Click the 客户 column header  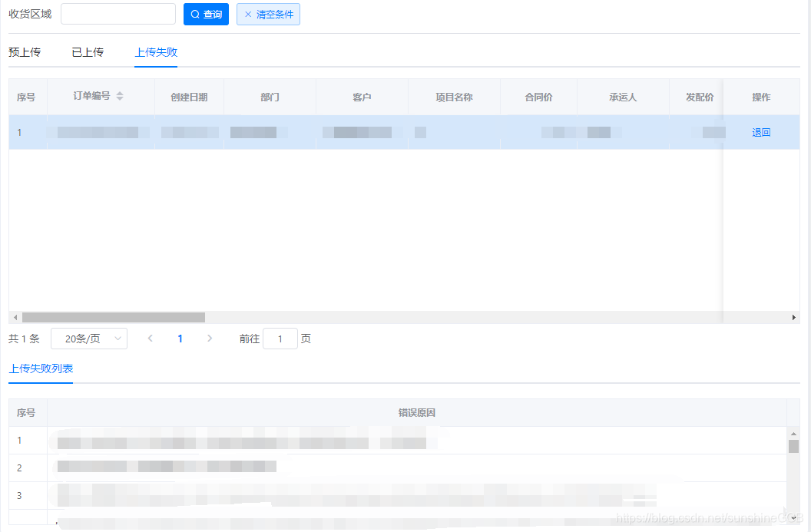pos(362,97)
